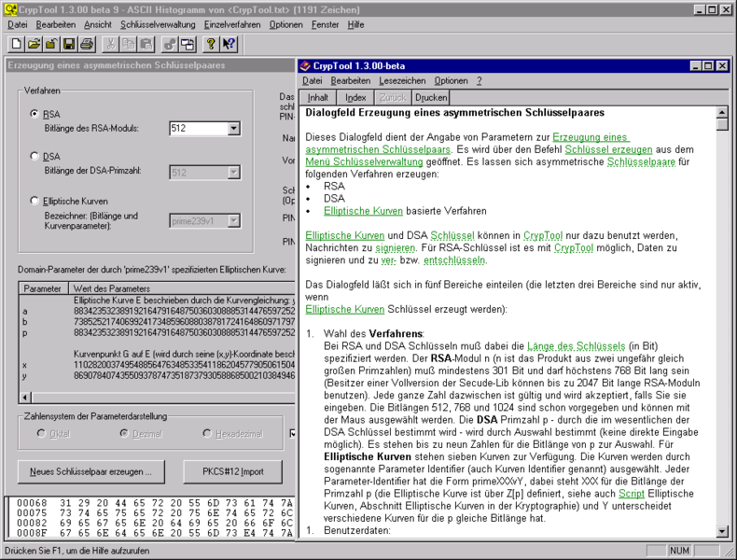Image resolution: width=737 pixels, height=560 pixels.
Task: Click the Index button in help window
Action: tap(355, 97)
